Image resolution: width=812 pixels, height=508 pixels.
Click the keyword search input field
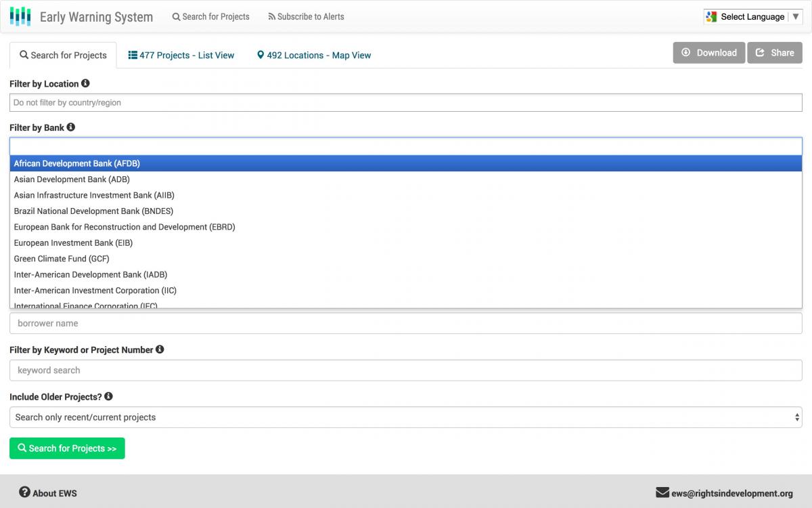pos(406,371)
